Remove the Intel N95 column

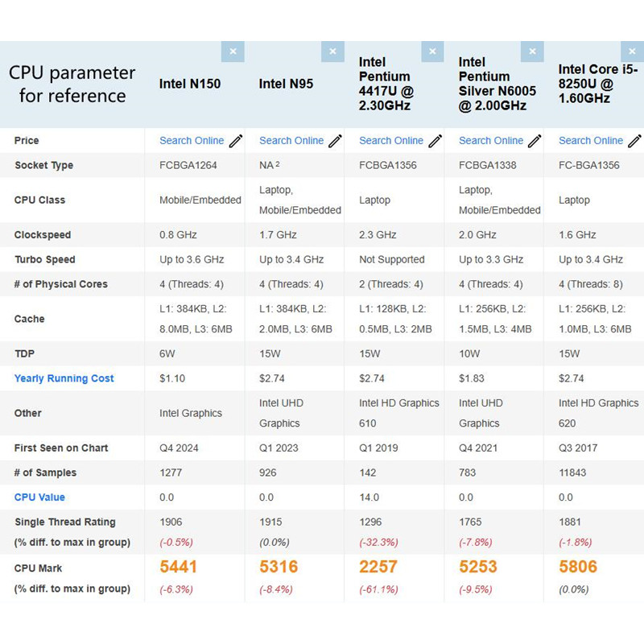pos(332,52)
